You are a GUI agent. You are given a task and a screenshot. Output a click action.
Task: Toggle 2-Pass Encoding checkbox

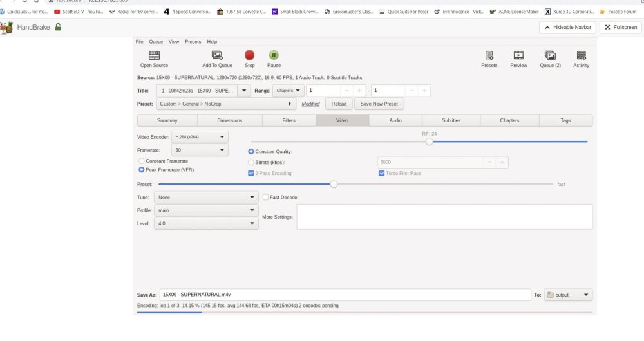click(x=251, y=173)
